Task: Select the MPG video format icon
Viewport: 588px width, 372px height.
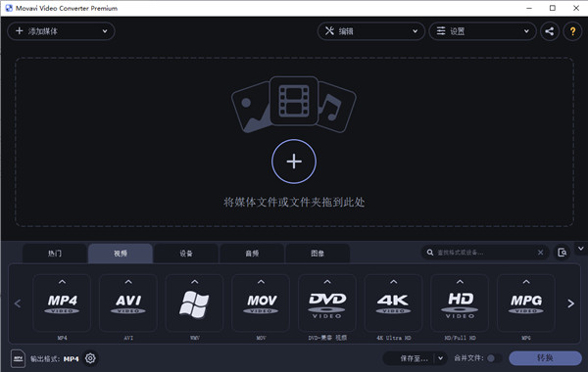Action: [x=526, y=303]
